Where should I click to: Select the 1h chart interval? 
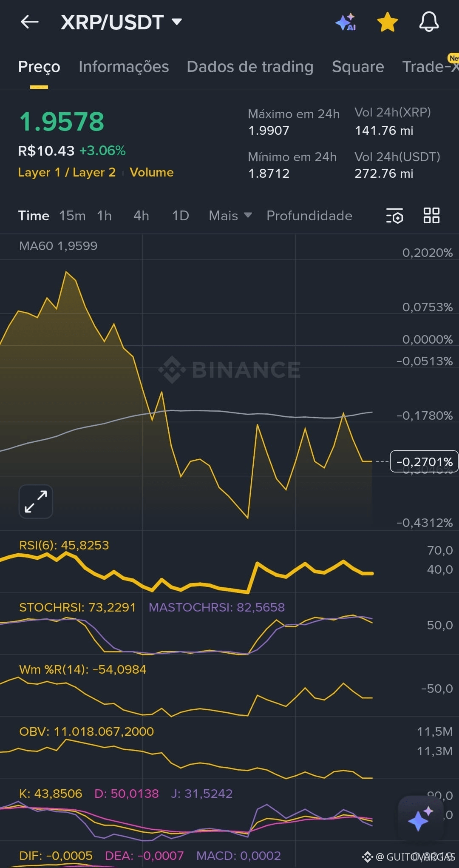coord(105,216)
